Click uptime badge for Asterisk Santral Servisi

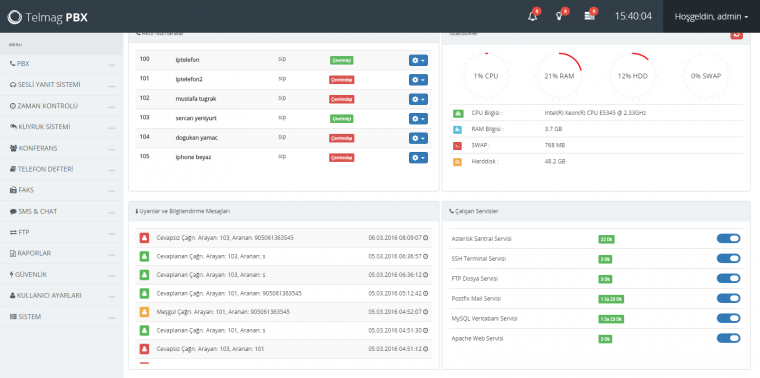pos(606,239)
